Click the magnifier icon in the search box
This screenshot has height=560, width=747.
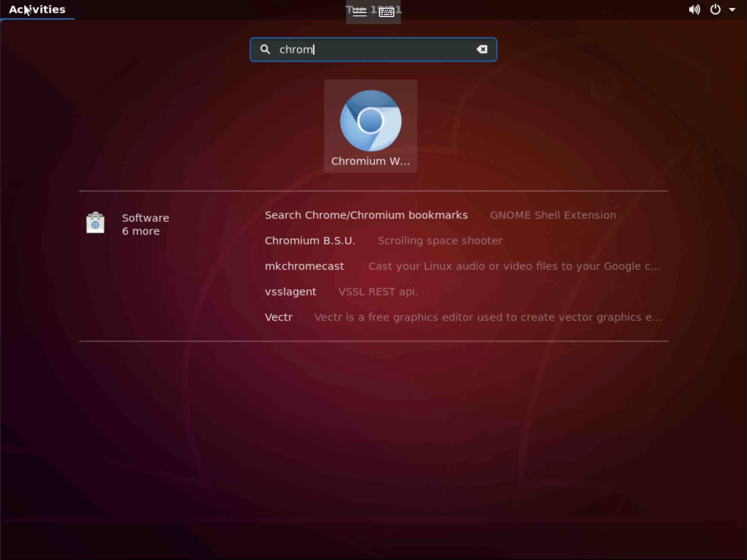coord(265,49)
